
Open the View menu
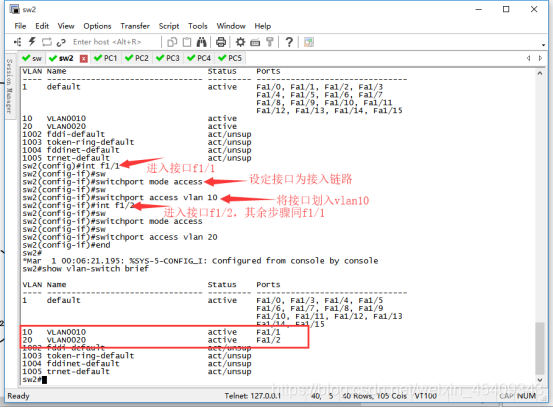click(x=66, y=26)
